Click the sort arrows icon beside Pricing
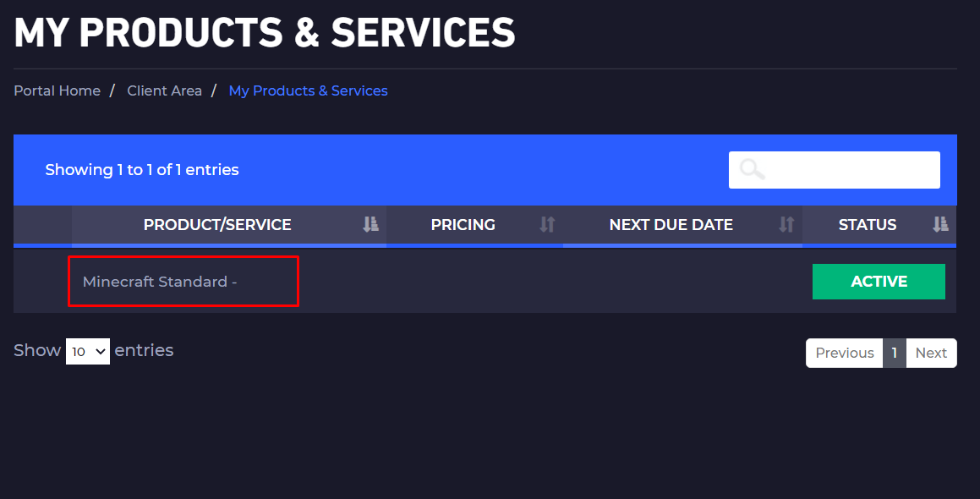 coord(547,225)
